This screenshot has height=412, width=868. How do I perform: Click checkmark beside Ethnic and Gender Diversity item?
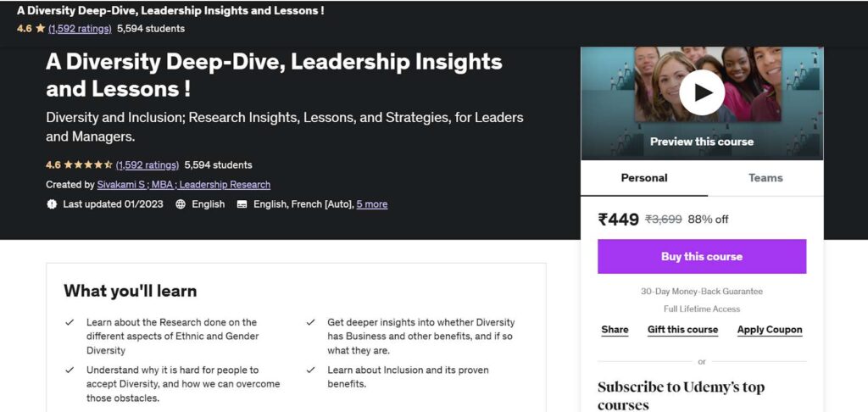point(70,322)
